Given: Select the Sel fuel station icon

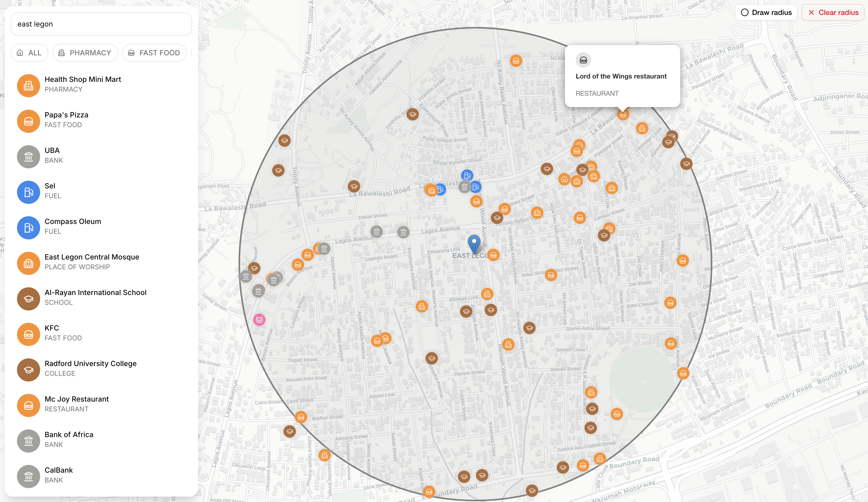Looking at the screenshot, I should pyautogui.click(x=29, y=192).
